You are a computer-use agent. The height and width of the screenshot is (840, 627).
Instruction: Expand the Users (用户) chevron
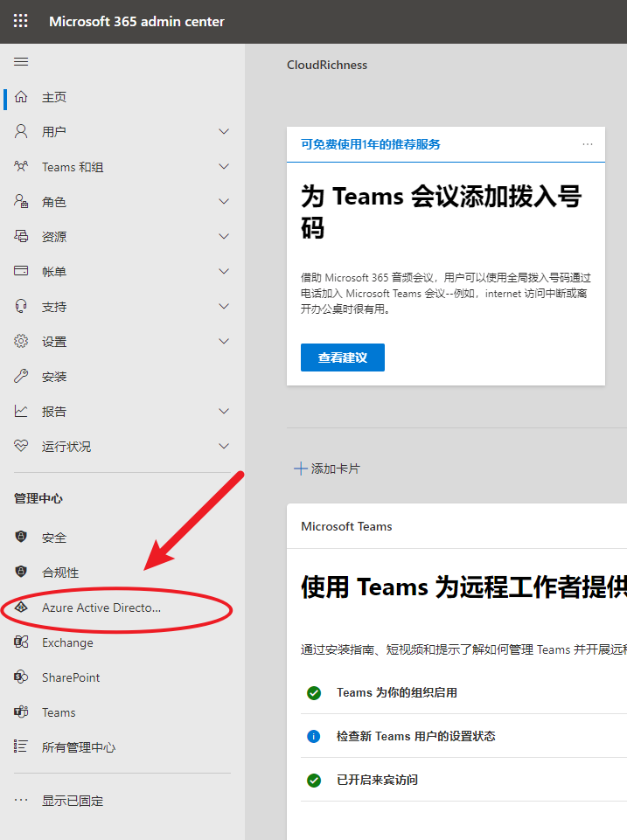tap(224, 132)
